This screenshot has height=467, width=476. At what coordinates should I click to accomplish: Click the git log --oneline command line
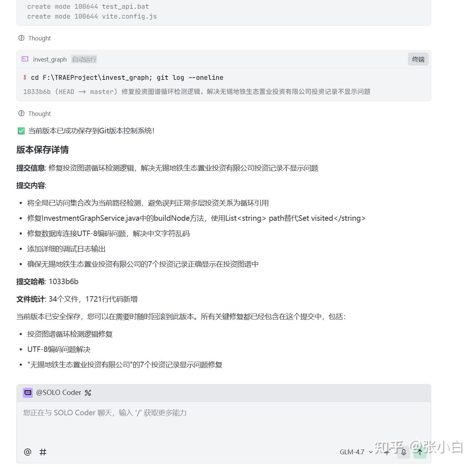click(x=123, y=78)
